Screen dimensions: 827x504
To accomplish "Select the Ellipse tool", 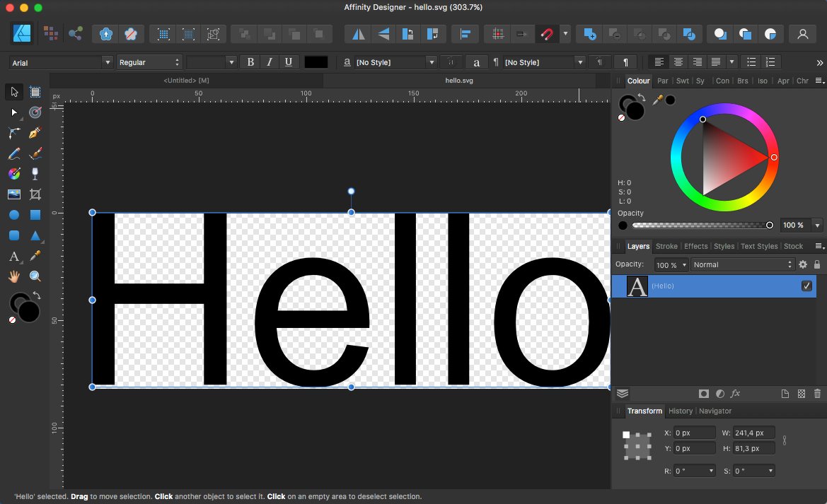I will tap(14, 214).
